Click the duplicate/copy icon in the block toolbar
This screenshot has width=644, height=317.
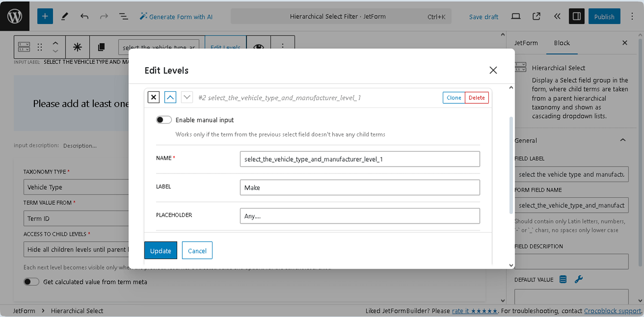coord(101,47)
